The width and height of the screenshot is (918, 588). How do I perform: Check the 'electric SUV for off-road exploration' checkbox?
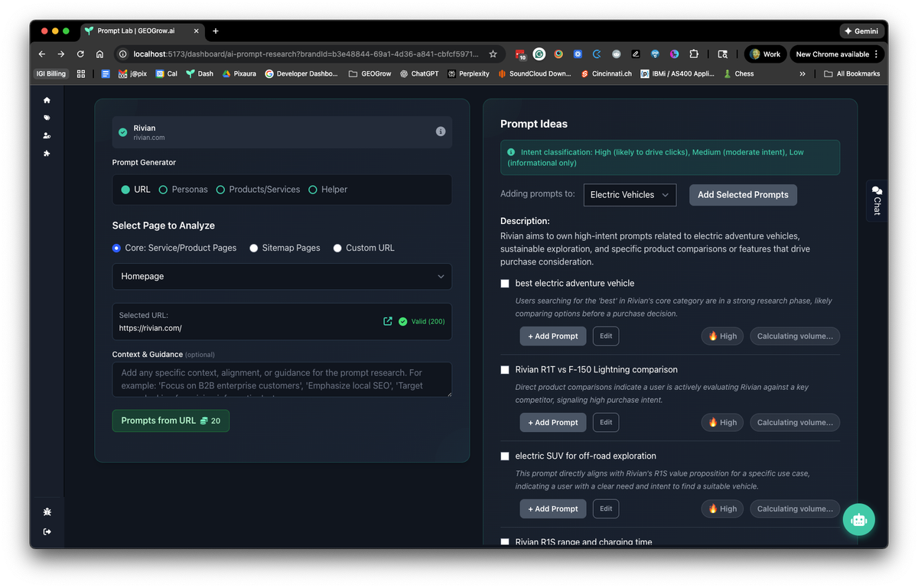pyautogui.click(x=505, y=456)
